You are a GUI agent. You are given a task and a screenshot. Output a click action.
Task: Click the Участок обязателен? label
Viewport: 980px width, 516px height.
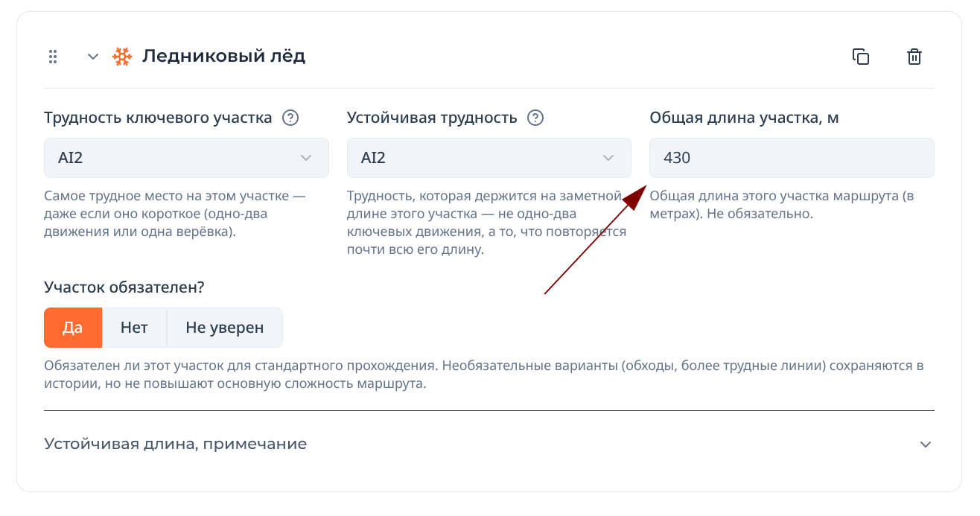(x=124, y=287)
